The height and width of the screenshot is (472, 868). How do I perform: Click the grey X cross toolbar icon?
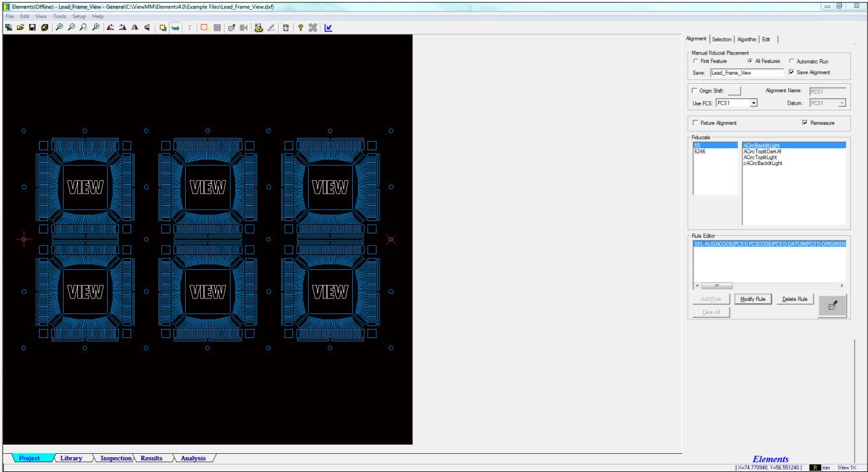click(x=313, y=27)
